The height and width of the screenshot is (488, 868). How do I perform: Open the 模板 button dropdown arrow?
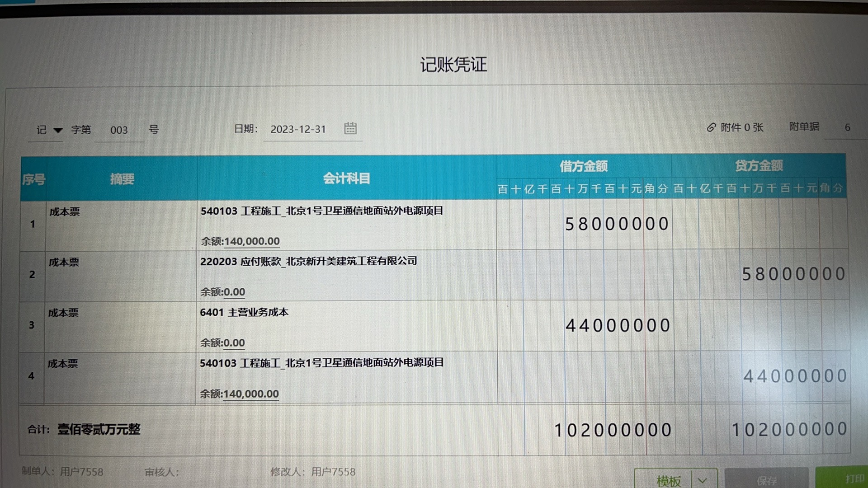702,480
